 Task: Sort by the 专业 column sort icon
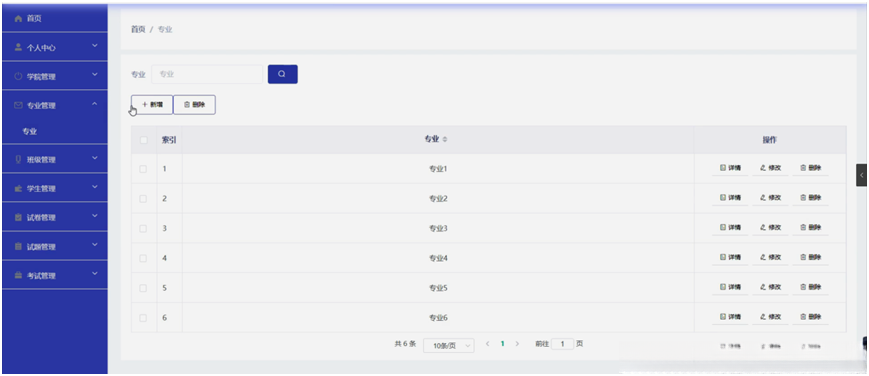(x=445, y=140)
